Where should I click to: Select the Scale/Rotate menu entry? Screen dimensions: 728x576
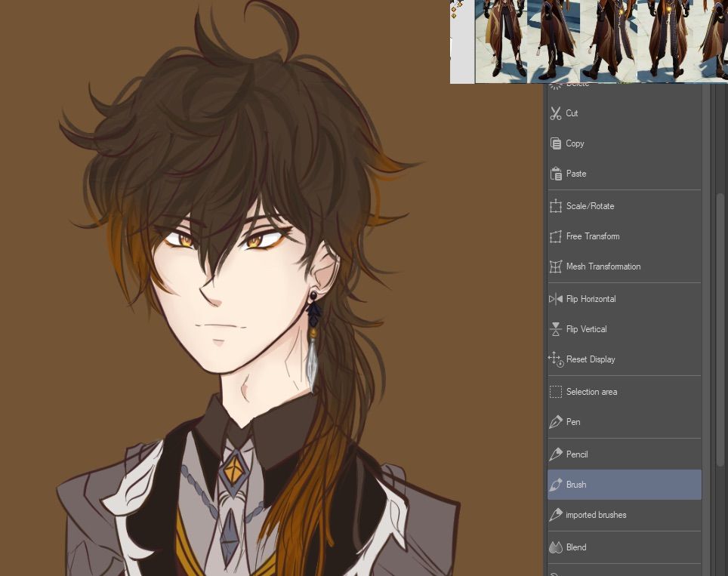pos(625,206)
